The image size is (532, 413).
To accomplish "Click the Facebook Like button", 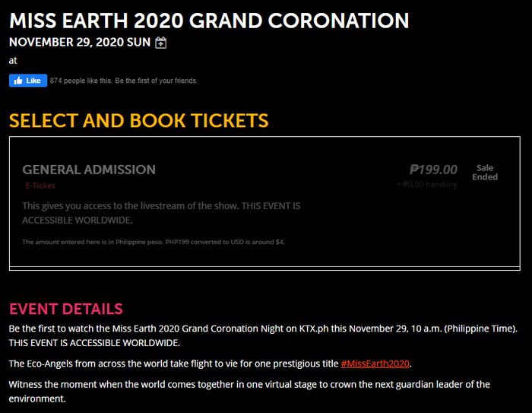I will (x=28, y=81).
